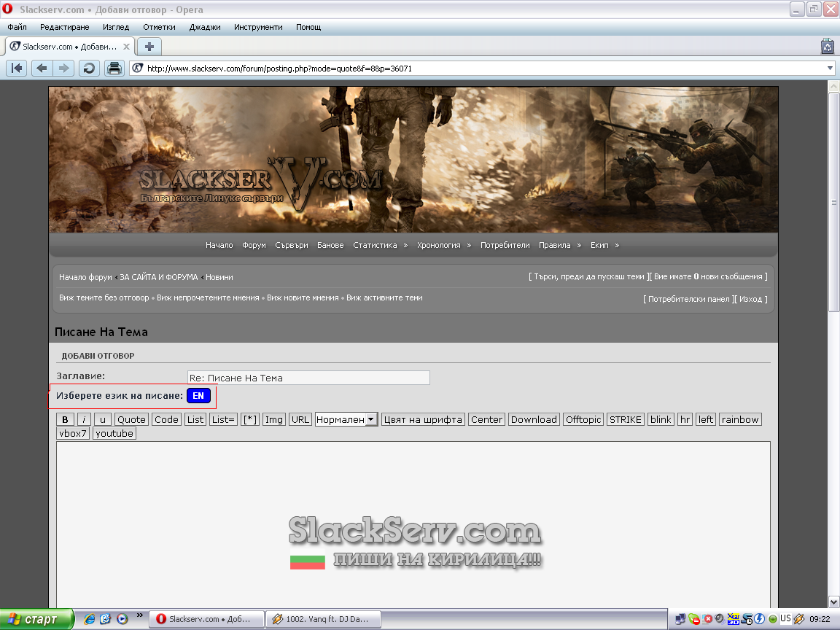Click the second quick launch icon

pyautogui.click(x=106, y=619)
